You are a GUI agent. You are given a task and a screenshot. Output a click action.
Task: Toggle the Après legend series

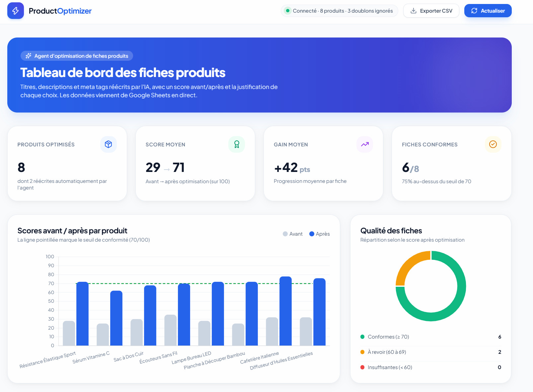pos(319,234)
